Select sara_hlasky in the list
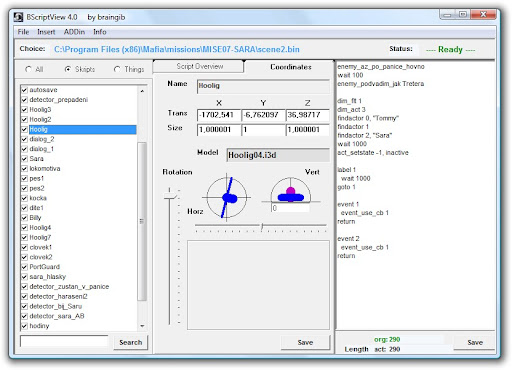512x370 pixels. 47,277
